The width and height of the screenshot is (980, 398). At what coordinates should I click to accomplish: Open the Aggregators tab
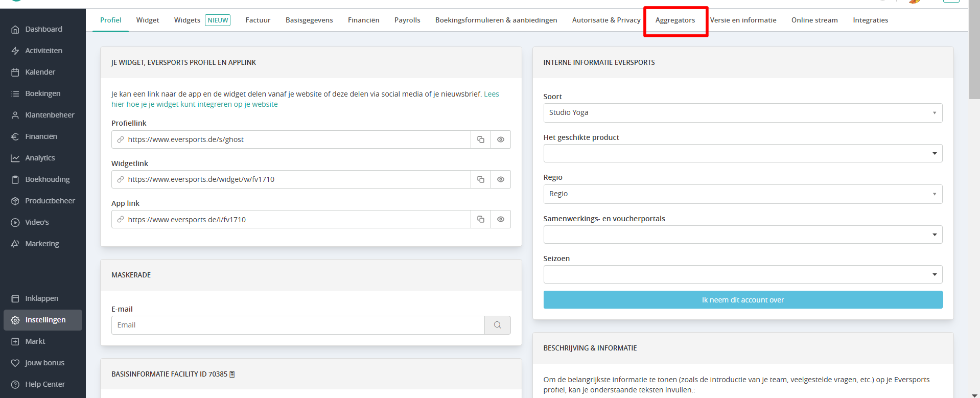point(675,20)
